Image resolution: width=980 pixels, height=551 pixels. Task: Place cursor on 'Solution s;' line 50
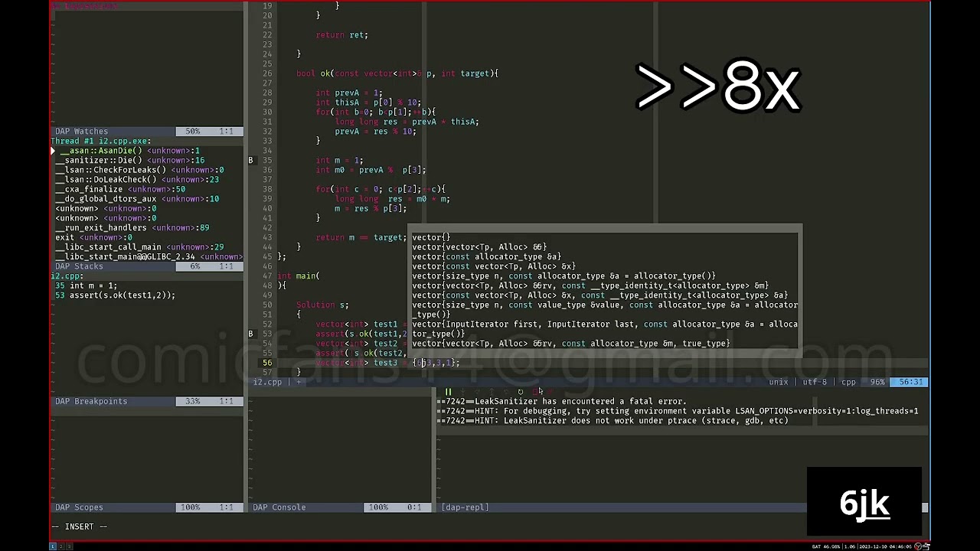click(322, 305)
